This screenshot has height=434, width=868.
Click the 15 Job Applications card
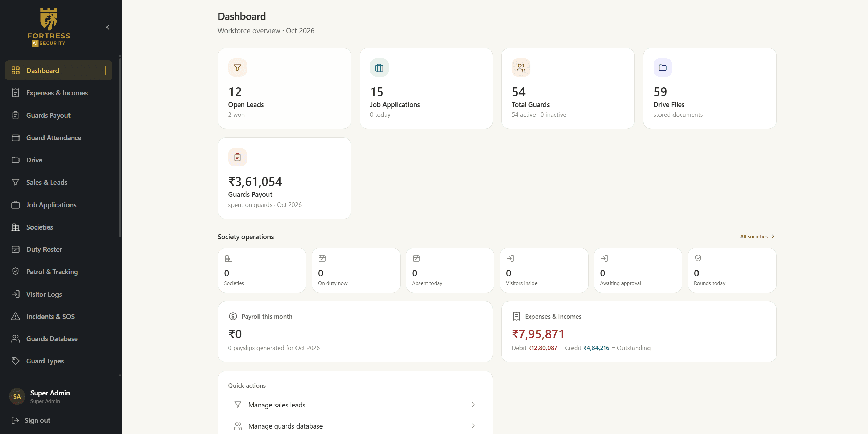pyautogui.click(x=426, y=88)
